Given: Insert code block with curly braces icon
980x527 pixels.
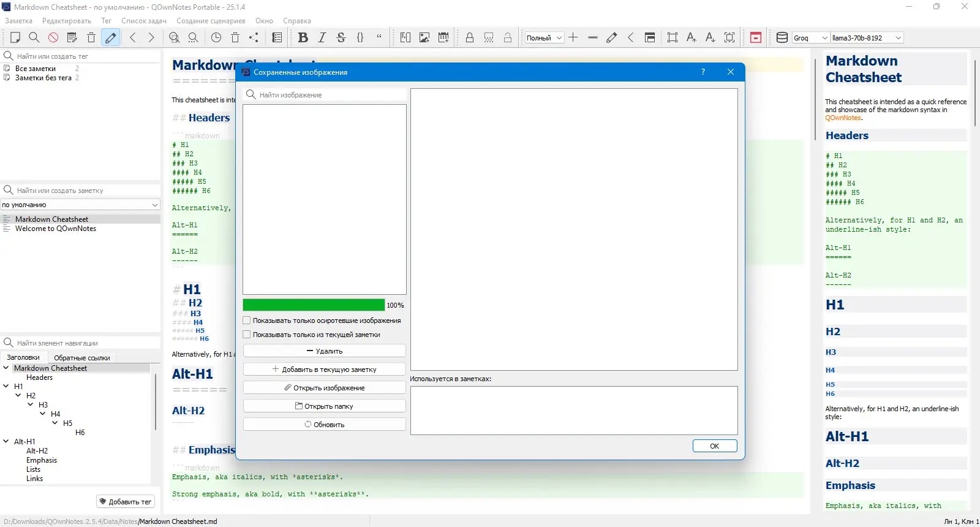Looking at the screenshot, I should click(x=360, y=37).
